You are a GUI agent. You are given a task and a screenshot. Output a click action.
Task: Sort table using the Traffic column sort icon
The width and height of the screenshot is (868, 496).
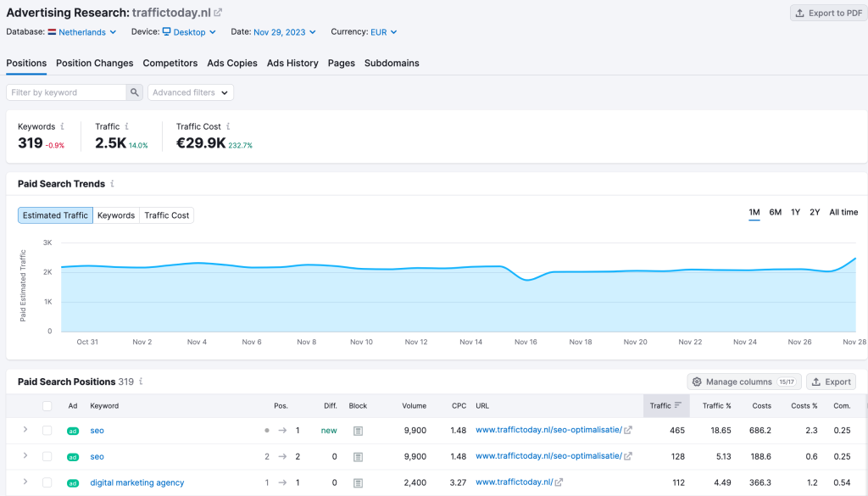pos(678,405)
